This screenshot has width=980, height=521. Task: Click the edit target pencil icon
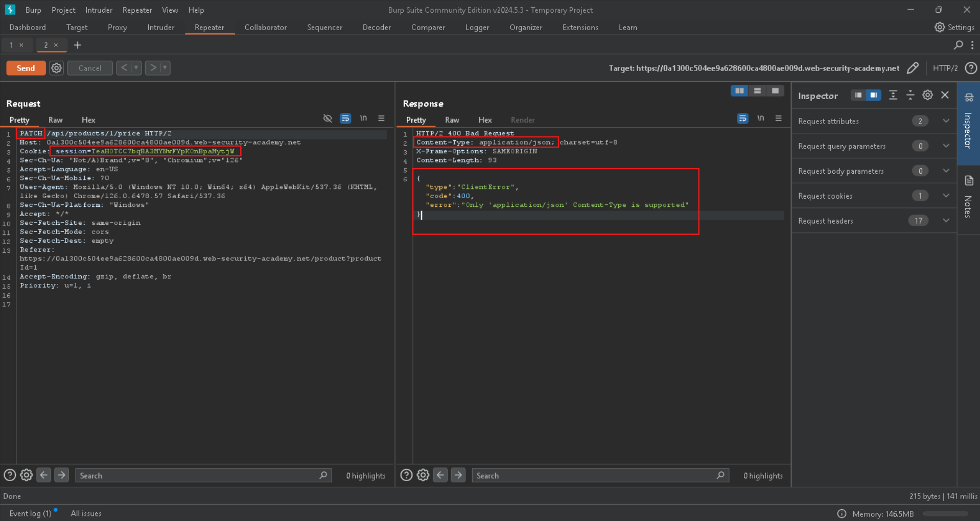point(913,68)
